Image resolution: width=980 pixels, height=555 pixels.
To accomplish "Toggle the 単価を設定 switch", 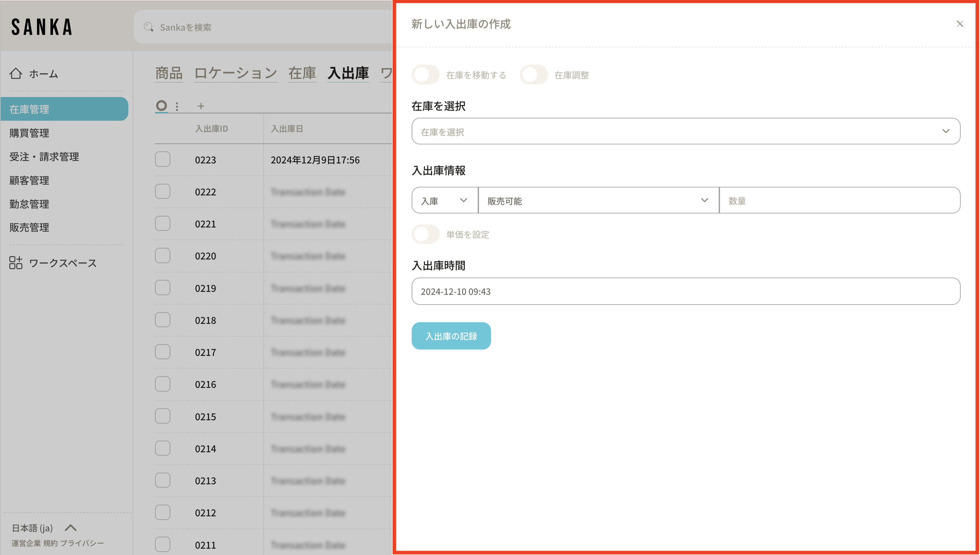I will [x=425, y=234].
